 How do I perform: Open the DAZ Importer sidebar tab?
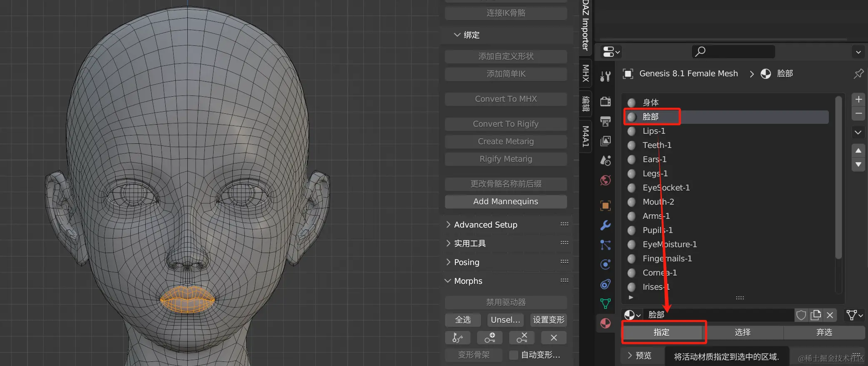click(x=585, y=25)
